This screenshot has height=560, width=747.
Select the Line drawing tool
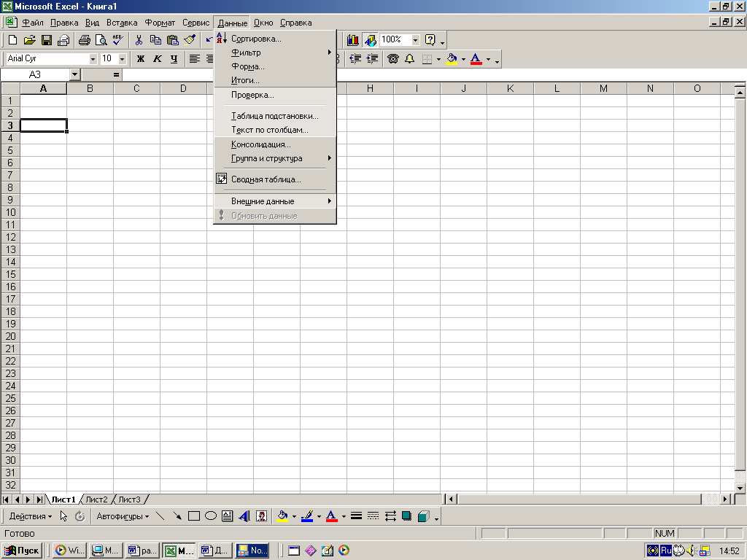click(160, 516)
